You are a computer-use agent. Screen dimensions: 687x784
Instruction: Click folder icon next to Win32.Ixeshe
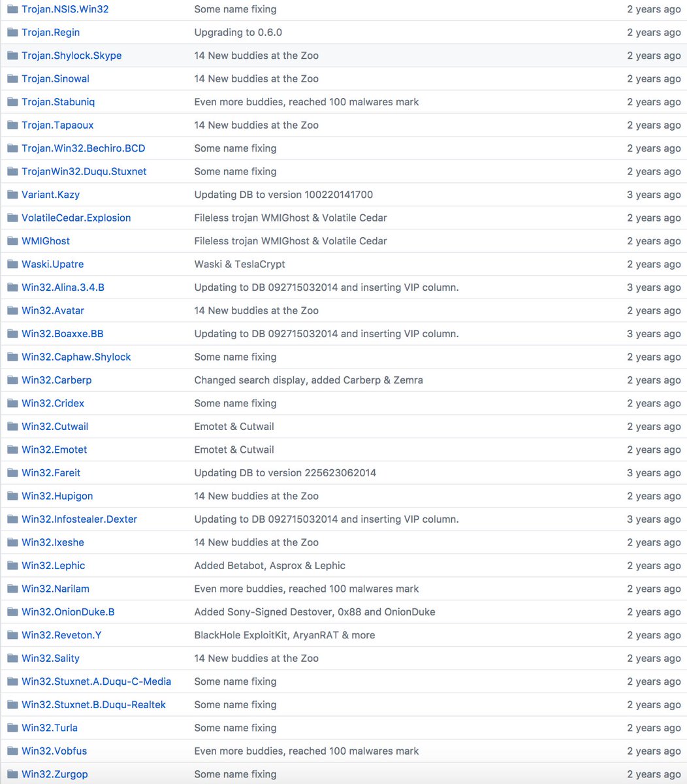click(12, 542)
